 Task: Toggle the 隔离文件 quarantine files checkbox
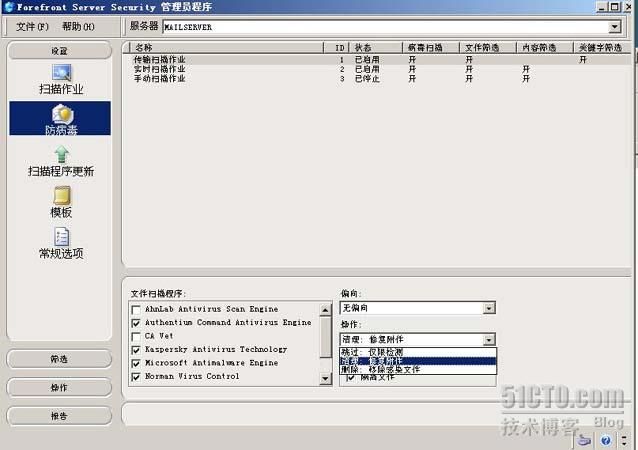pos(350,378)
